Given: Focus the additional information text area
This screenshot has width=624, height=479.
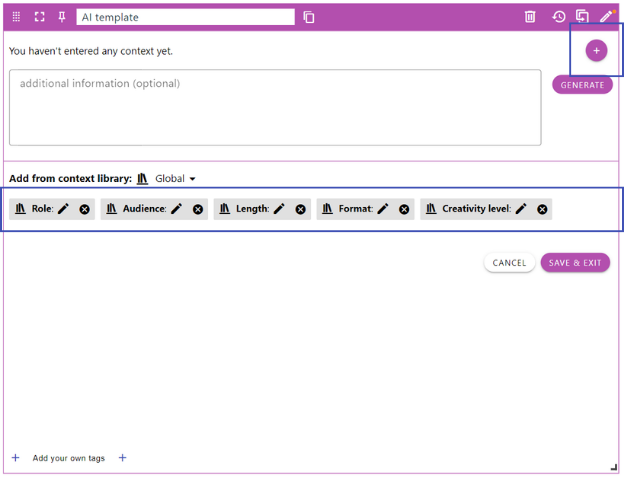Looking at the screenshot, I should 275,107.
